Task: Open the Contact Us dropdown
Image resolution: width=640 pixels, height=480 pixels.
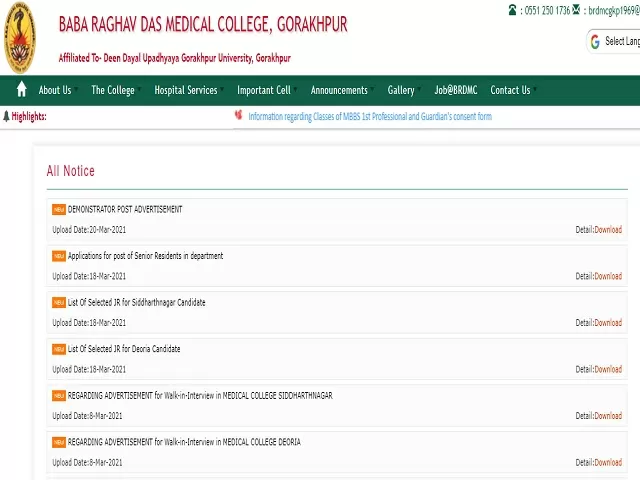Action: (513, 90)
